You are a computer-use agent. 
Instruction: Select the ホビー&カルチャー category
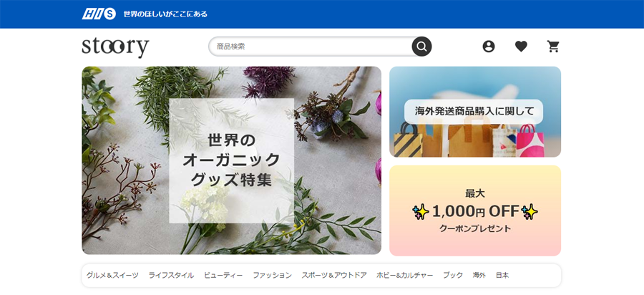coord(404,275)
